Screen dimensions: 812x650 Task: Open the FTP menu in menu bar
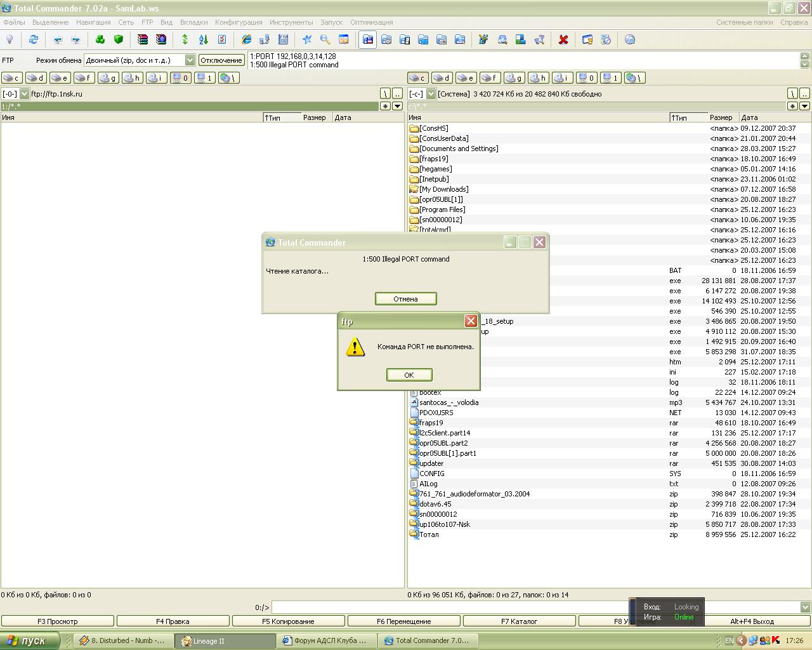pos(147,22)
